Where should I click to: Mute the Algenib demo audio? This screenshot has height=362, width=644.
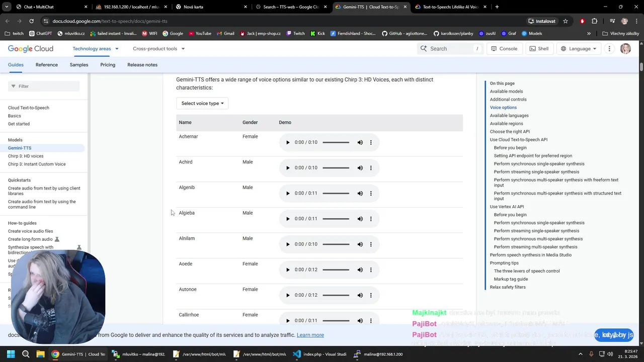[x=360, y=193]
